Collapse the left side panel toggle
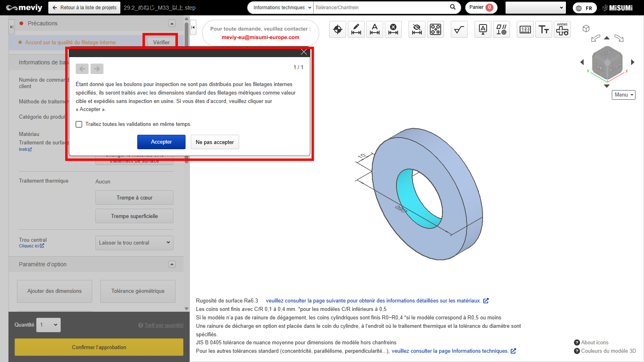The image size is (644, 362). (x=193, y=27)
